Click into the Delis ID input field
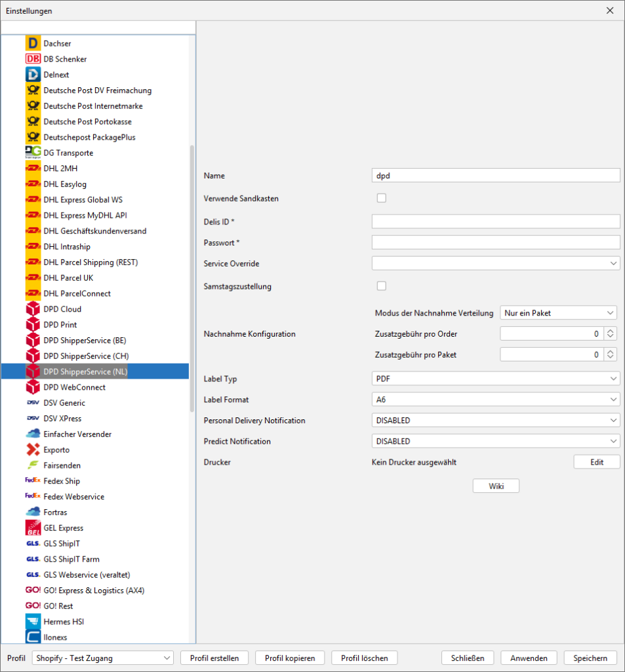 pos(495,221)
